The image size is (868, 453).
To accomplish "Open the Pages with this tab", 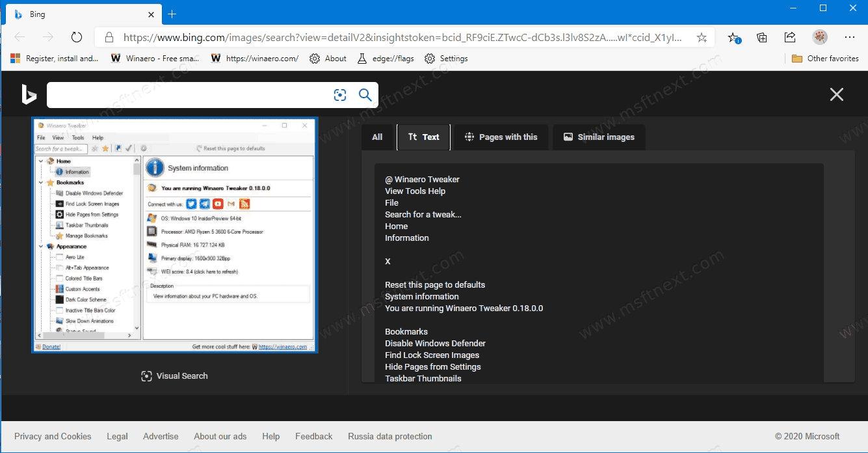I will [x=501, y=137].
